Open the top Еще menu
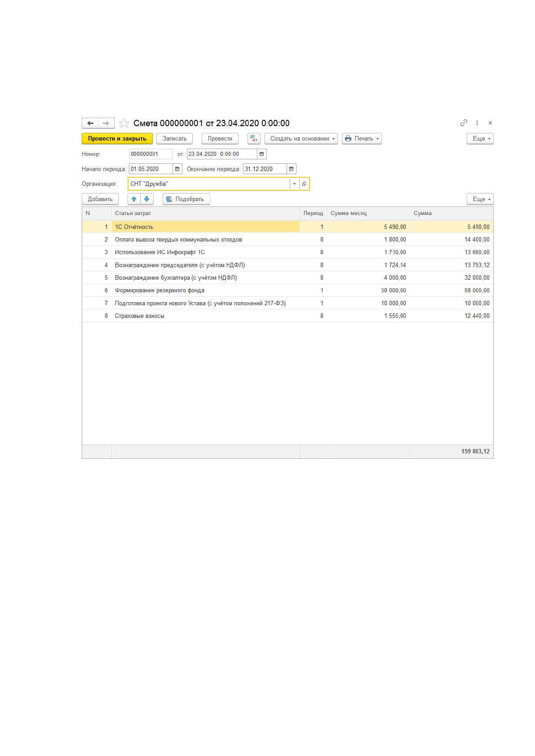This screenshot has width=535, height=756. (x=480, y=138)
